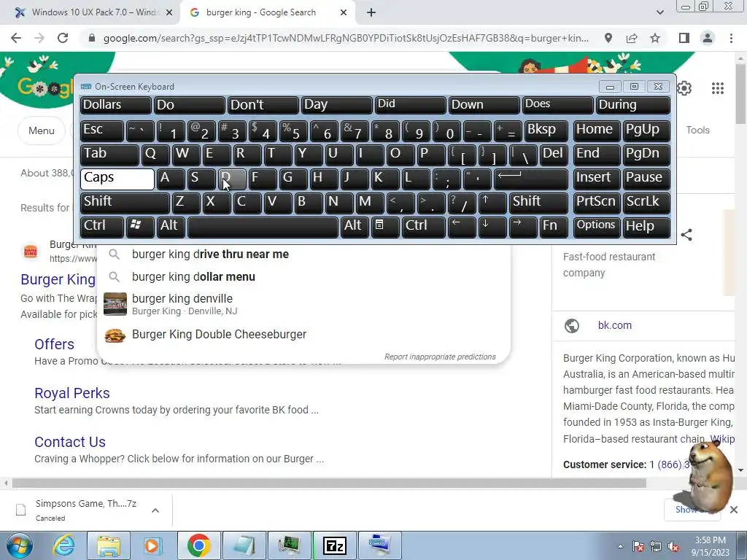The width and height of the screenshot is (747, 560).
Task: Click the keyboard space bar
Action: point(263,227)
